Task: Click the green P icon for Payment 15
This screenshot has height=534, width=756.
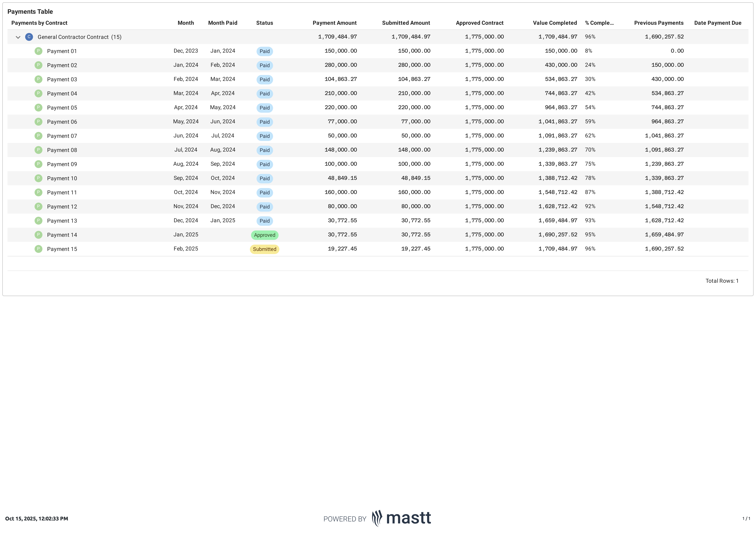Action: (38, 249)
